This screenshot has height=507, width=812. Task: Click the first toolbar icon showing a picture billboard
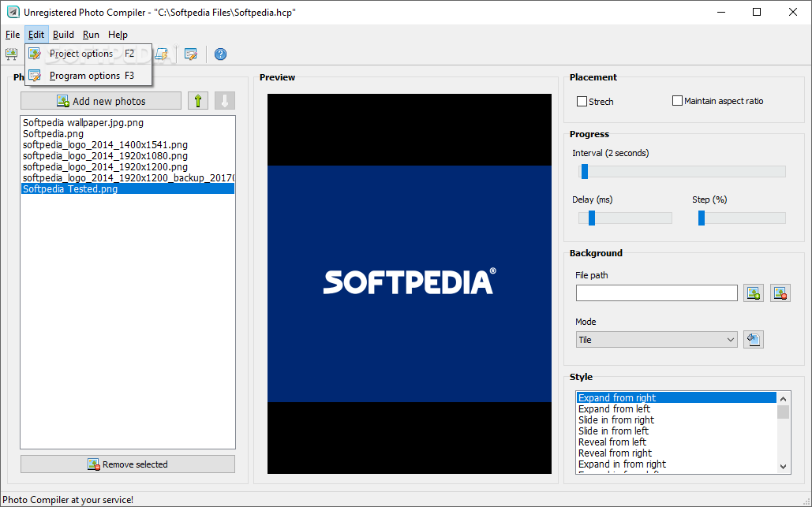click(11, 54)
